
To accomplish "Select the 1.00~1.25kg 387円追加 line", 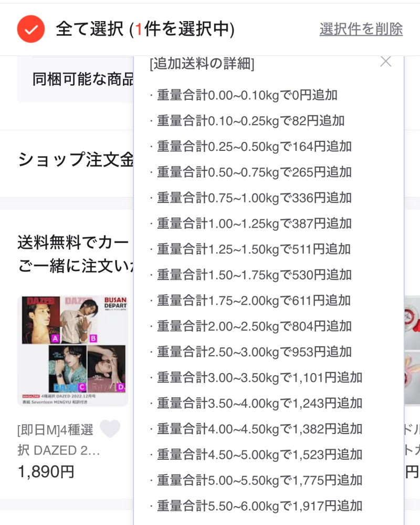I will point(251,223).
